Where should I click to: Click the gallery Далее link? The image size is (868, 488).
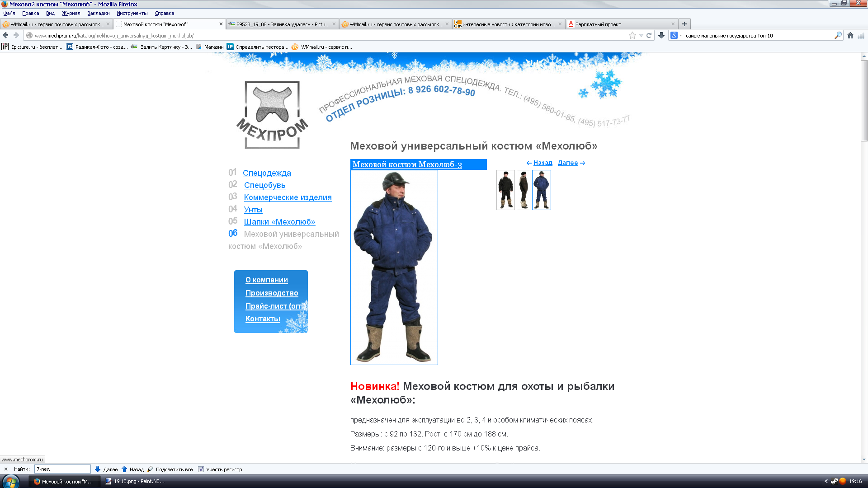coord(567,163)
